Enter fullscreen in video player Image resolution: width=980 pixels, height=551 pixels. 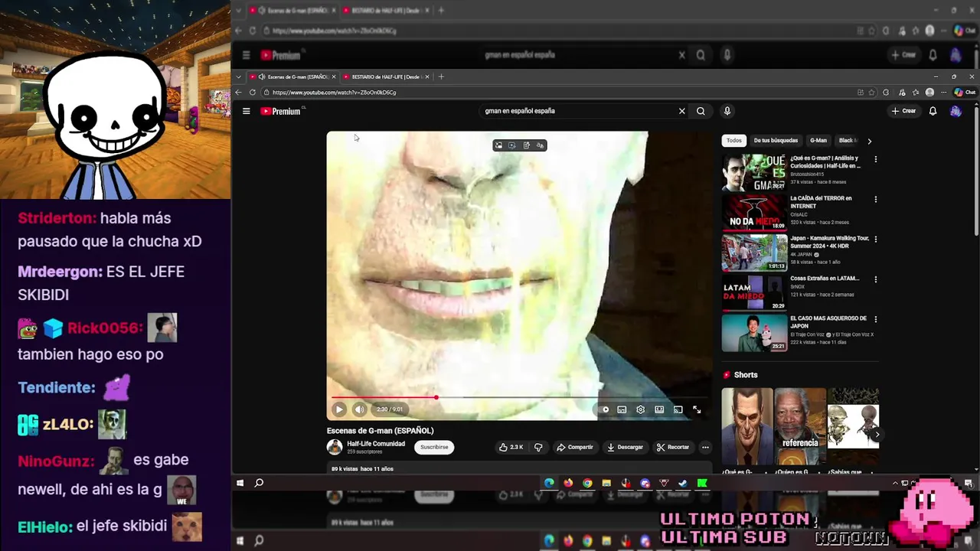click(697, 409)
